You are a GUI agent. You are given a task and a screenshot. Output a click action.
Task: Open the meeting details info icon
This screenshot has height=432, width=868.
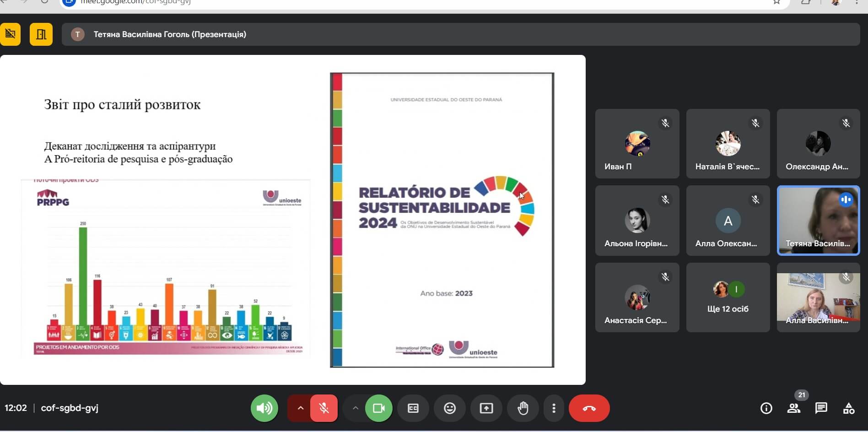point(766,408)
